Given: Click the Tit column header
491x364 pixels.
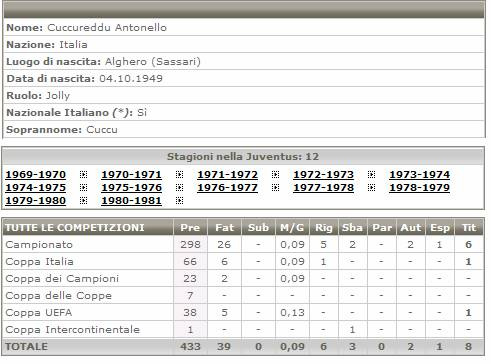Looking at the screenshot, I should click(x=469, y=227).
